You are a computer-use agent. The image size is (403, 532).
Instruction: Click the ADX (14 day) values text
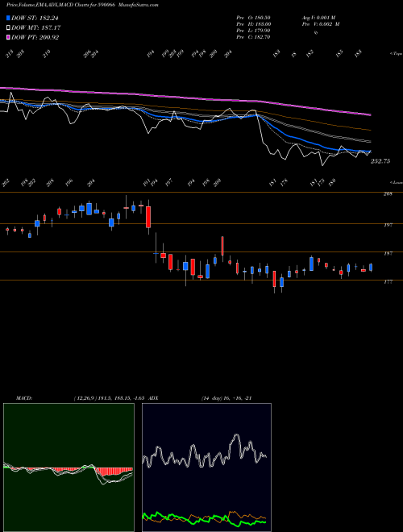[226, 398]
